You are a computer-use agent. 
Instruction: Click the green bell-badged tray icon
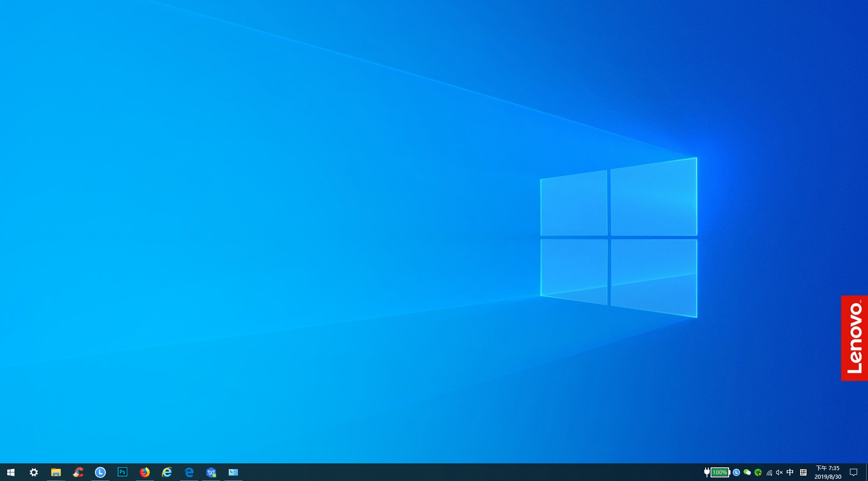pos(758,472)
